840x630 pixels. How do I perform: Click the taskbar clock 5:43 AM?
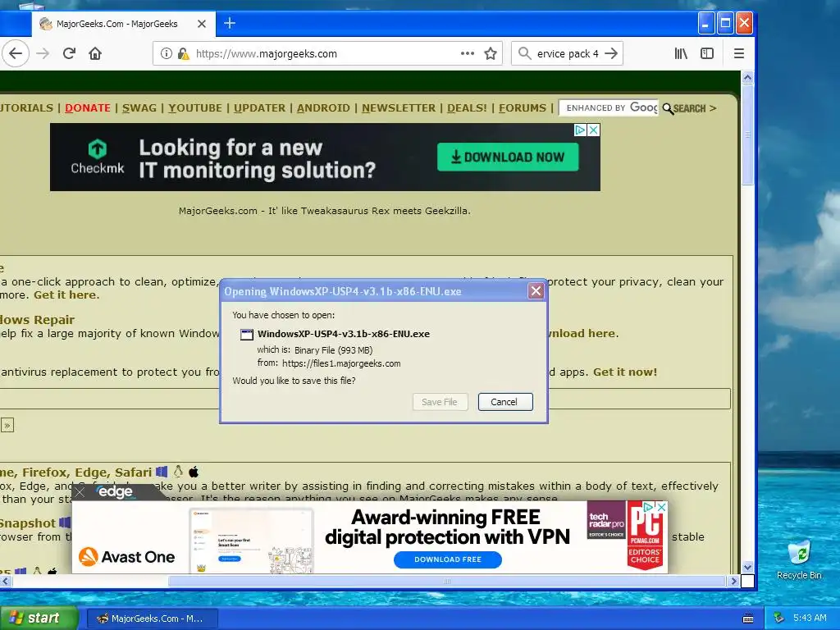point(810,618)
